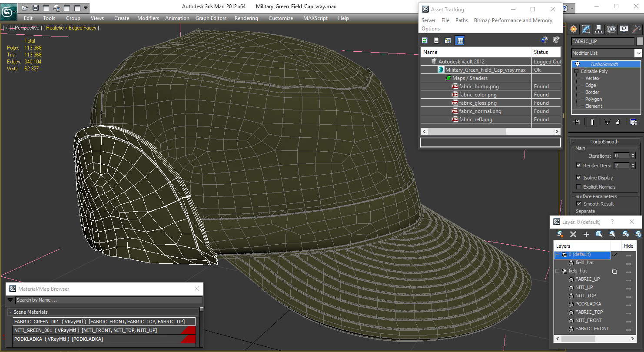
Task: Collapse the 0 (default) layer tree
Action: [558, 255]
